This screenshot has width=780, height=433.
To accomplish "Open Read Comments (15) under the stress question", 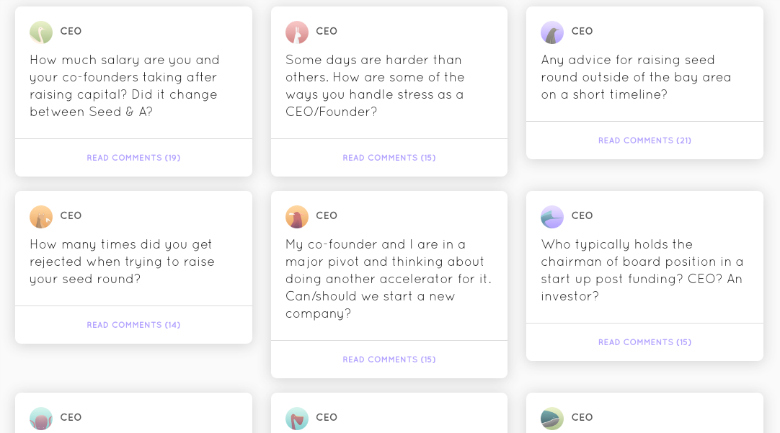I will coord(389,158).
